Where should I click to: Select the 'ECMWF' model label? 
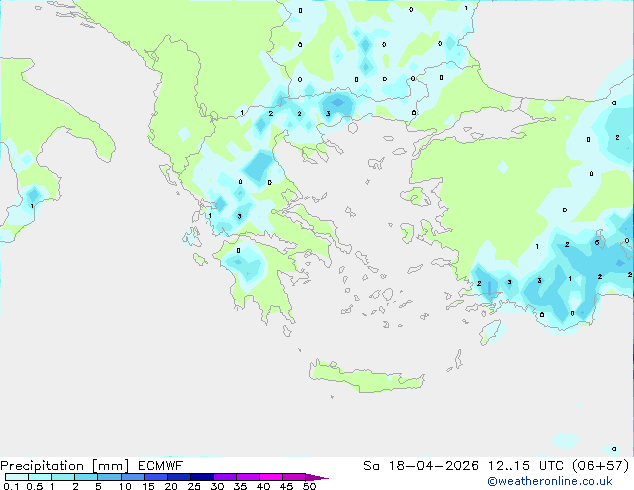pos(161,466)
